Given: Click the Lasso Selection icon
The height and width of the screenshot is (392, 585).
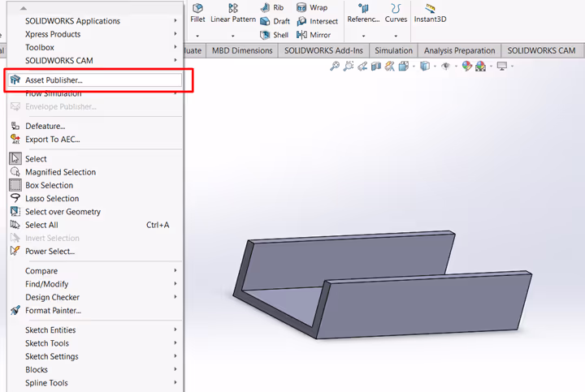Looking at the screenshot, I should [x=15, y=198].
